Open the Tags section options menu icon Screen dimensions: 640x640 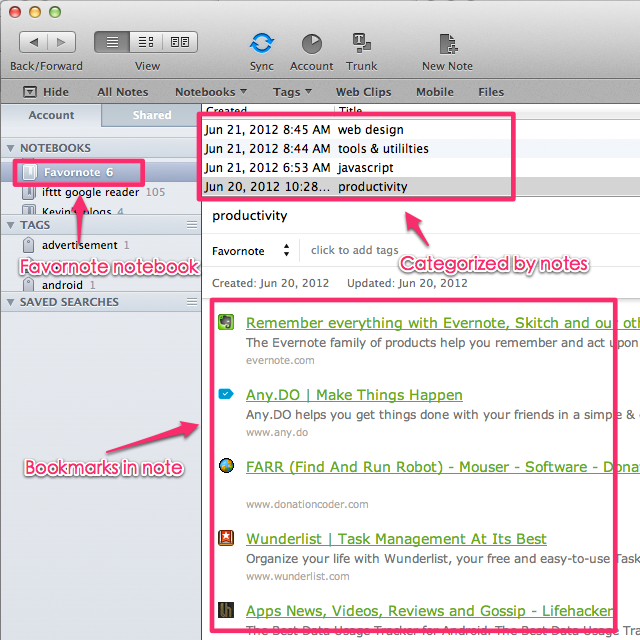[192, 225]
